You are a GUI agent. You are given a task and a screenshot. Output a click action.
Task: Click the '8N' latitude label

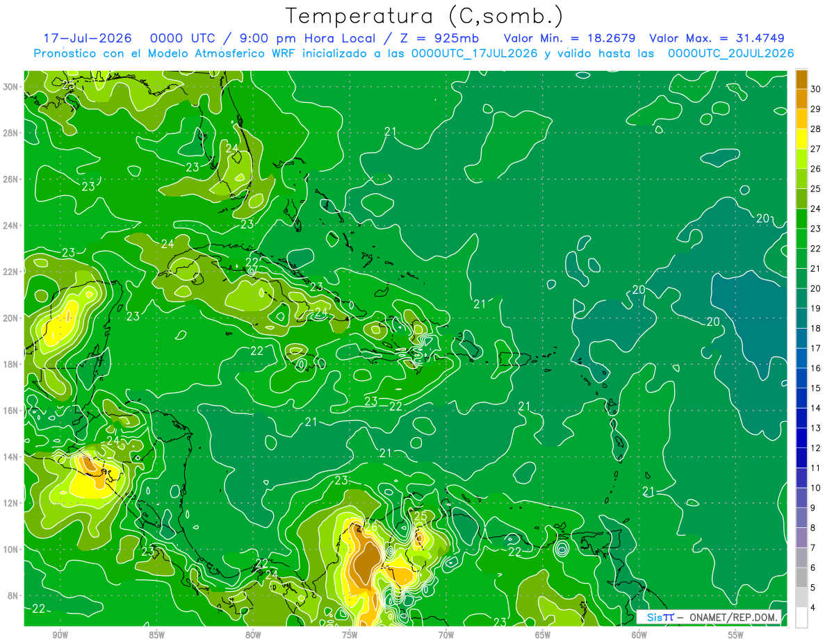(x=13, y=595)
